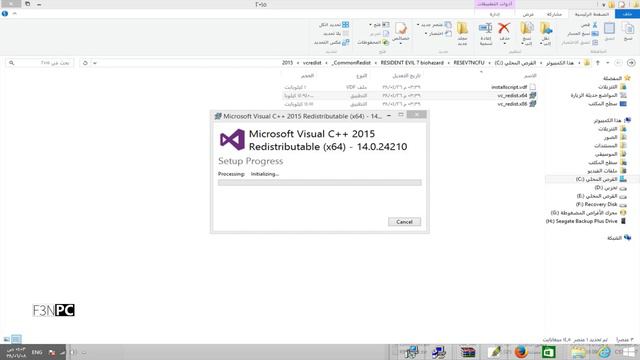Viewport: 640px width, 360px height.
Task: Select (H:) Seagate Backup Plus Drive
Action: [586, 221]
